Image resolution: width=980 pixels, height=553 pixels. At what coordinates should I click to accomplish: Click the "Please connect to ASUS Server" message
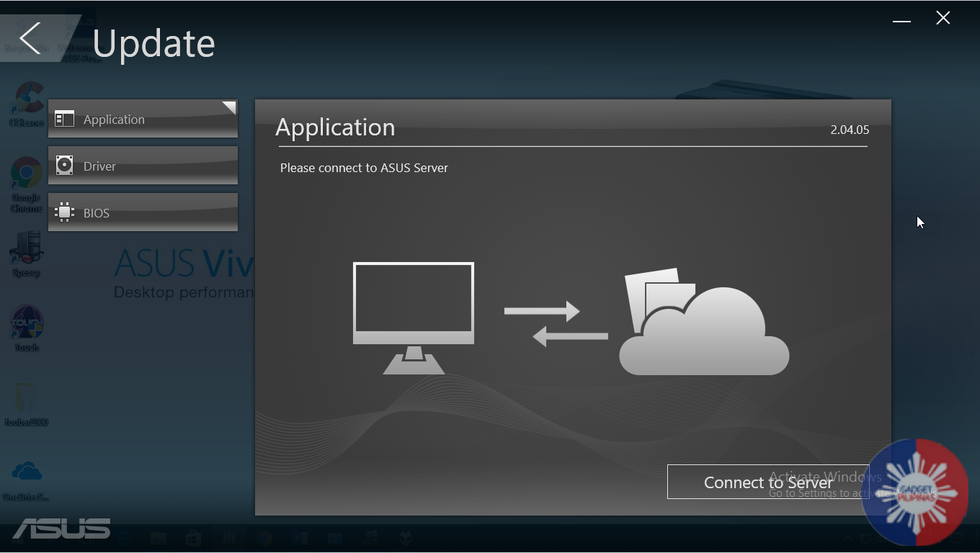pyautogui.click(x=364, y=168)
